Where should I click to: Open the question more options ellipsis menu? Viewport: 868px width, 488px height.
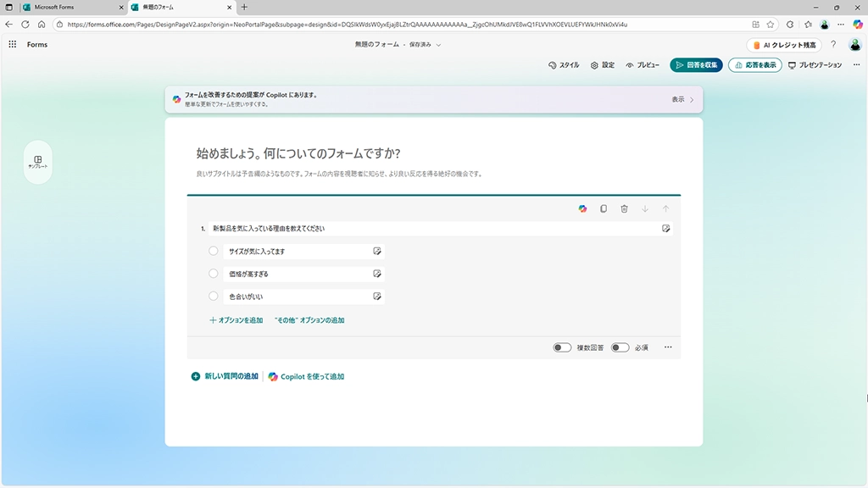(668, 347)
